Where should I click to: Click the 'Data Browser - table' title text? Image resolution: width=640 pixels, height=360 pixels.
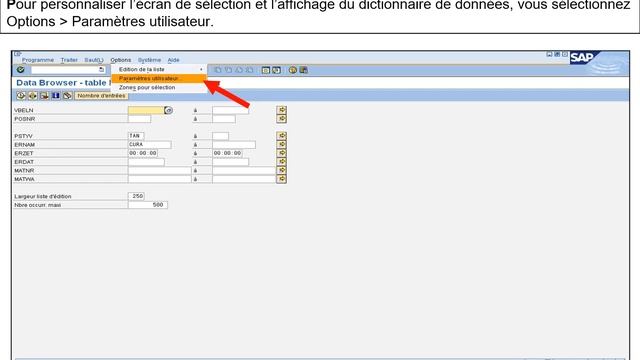tap(62, 83)
